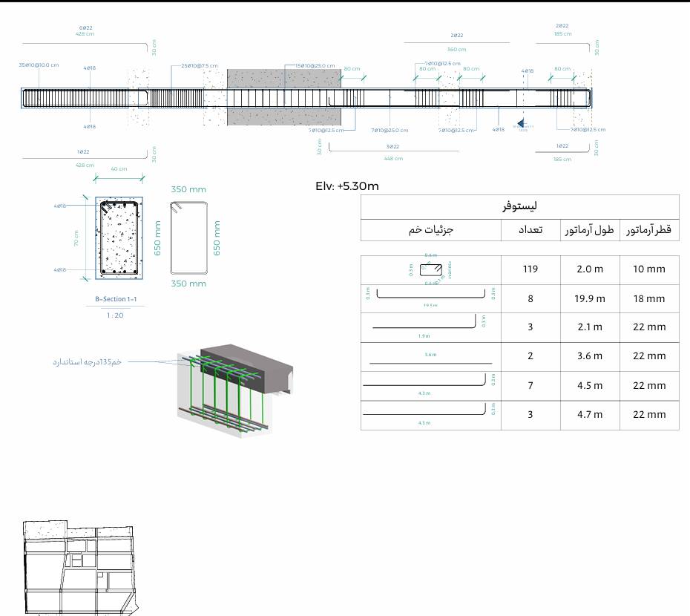This screenshot has height=616, width=690.
Task: Select the Elv: +5.30m elevation label
Action: pyautogui.click(x=347, y=186)
